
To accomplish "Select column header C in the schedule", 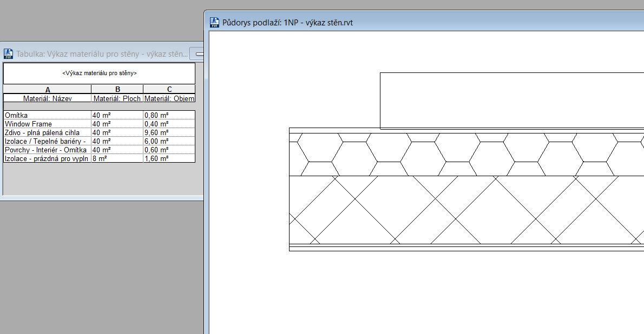I will 169,89.
